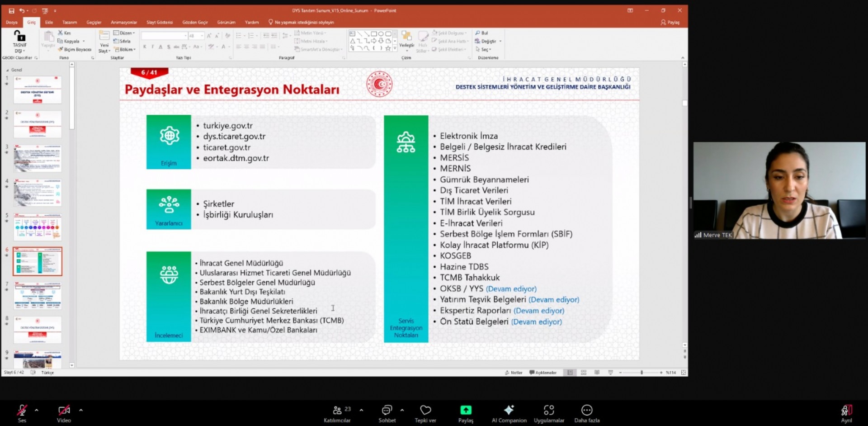Click the zoom in plus button
This screenshot has height=426, width=868.
661,373
